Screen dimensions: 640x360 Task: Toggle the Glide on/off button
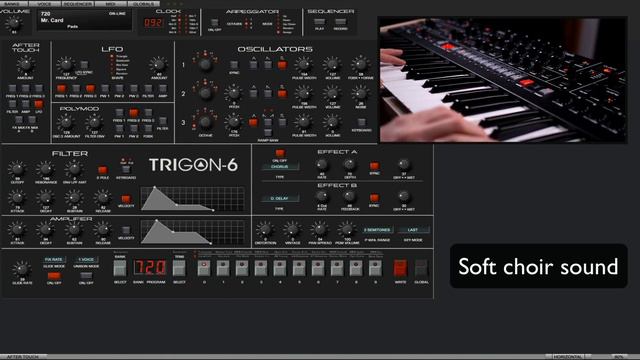(54, 276)
